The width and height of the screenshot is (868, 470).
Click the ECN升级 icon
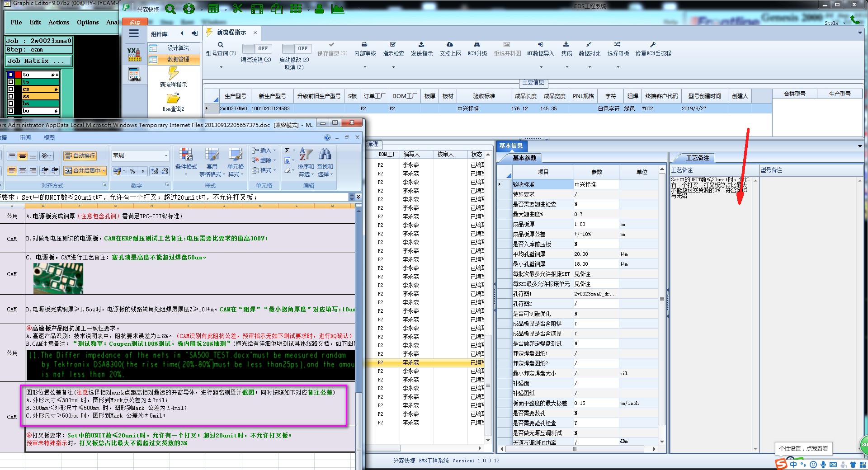[x=477, y=45]
